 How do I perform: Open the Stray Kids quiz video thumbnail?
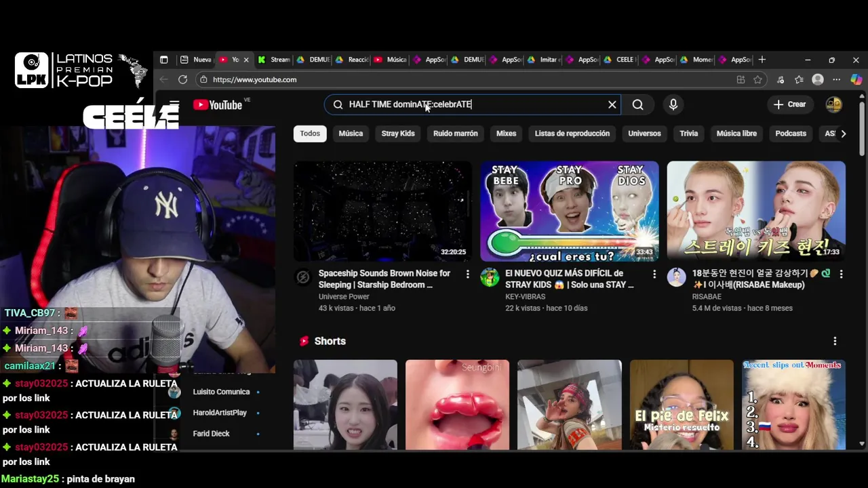tap(570, 211)
